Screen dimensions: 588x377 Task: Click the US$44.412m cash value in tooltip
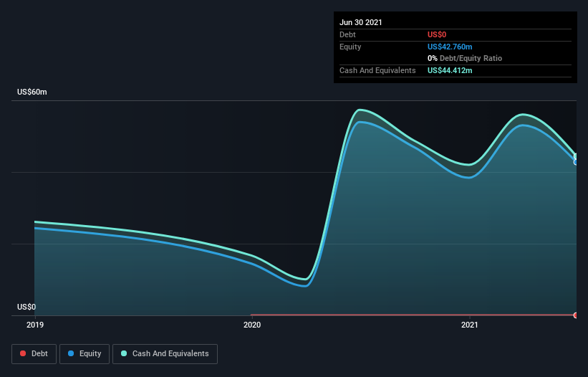[450, 70]
